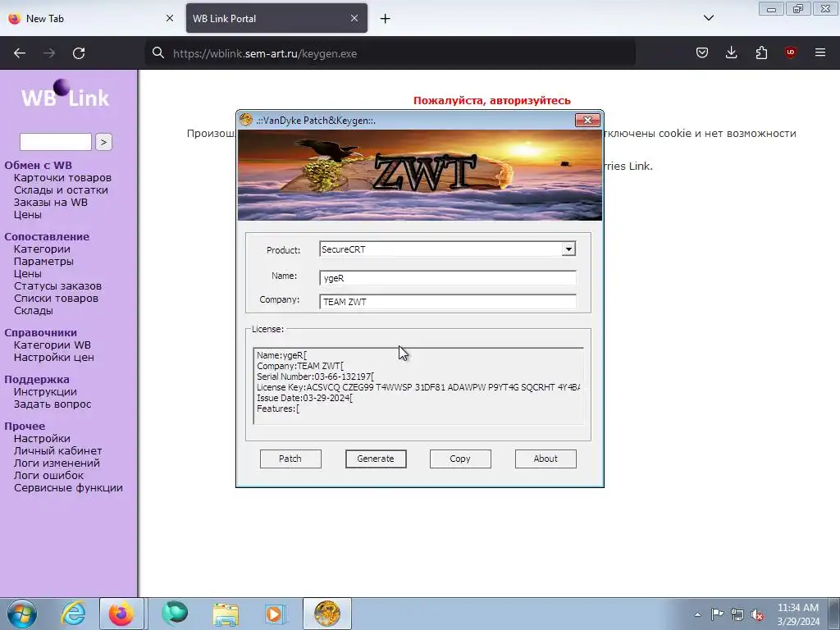840x630 pixels.
Task: Click the search magnifier icon in address bar
Action: tap(158, 53)
